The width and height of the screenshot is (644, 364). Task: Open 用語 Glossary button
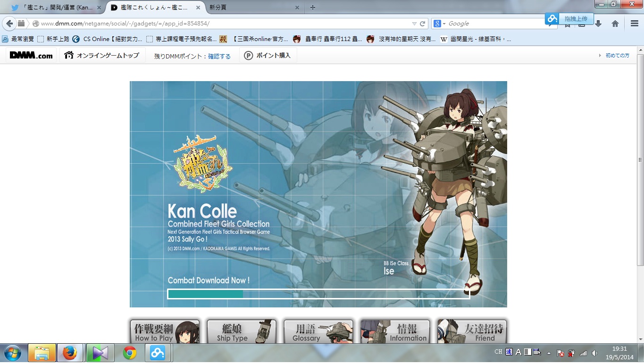pos(318,331)
